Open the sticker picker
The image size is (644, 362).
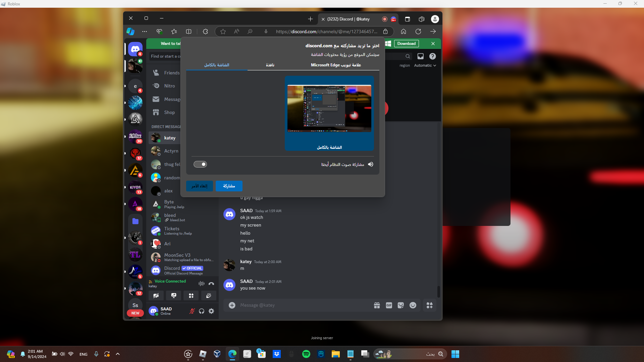point(401,305)
